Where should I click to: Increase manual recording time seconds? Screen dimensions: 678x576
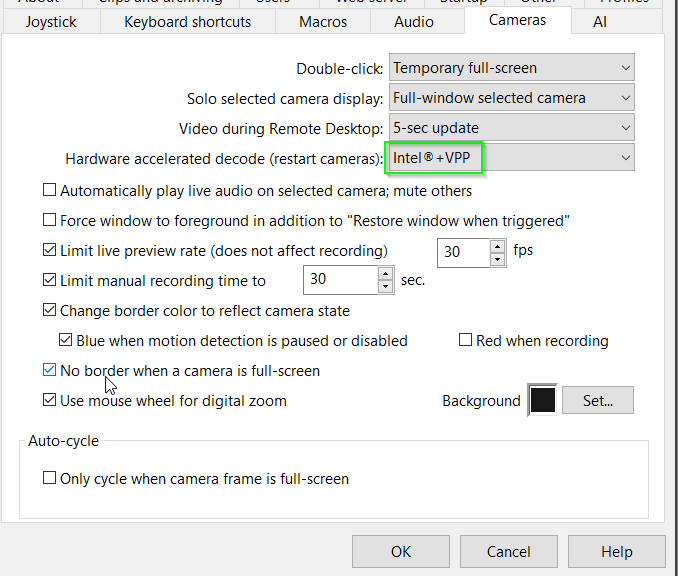tap(386, 274)
